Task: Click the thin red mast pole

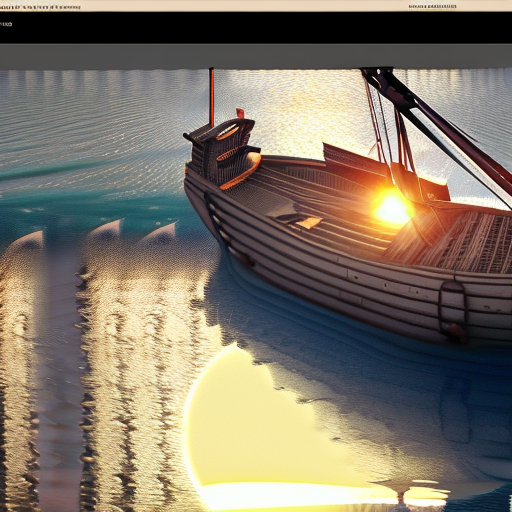Action: click(x=211, y=97)
